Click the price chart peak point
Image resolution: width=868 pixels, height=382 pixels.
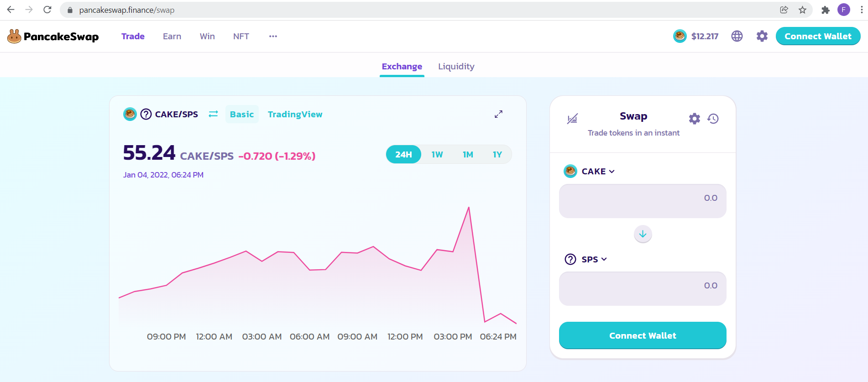click(x=469, y=208)
